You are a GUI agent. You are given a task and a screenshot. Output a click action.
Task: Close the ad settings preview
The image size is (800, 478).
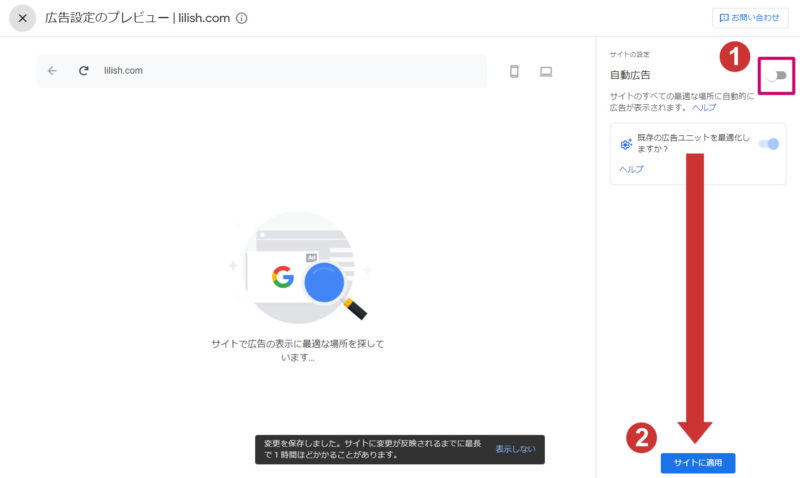[22, 18]
